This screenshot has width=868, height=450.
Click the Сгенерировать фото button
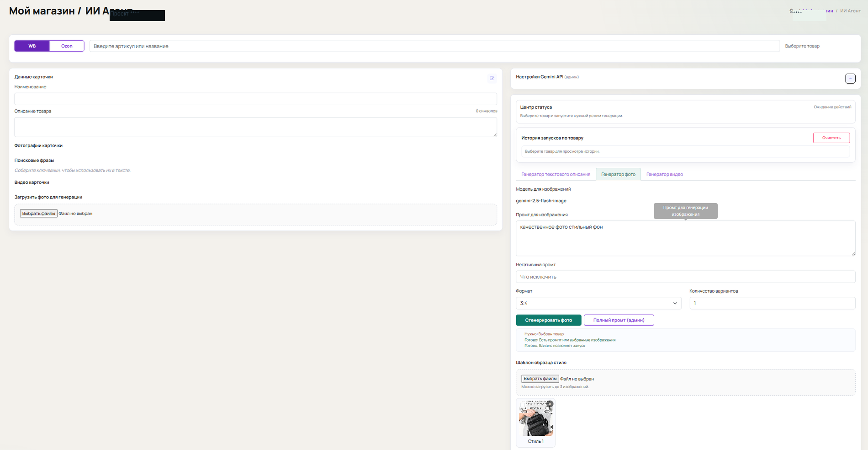tap(548, 320)
